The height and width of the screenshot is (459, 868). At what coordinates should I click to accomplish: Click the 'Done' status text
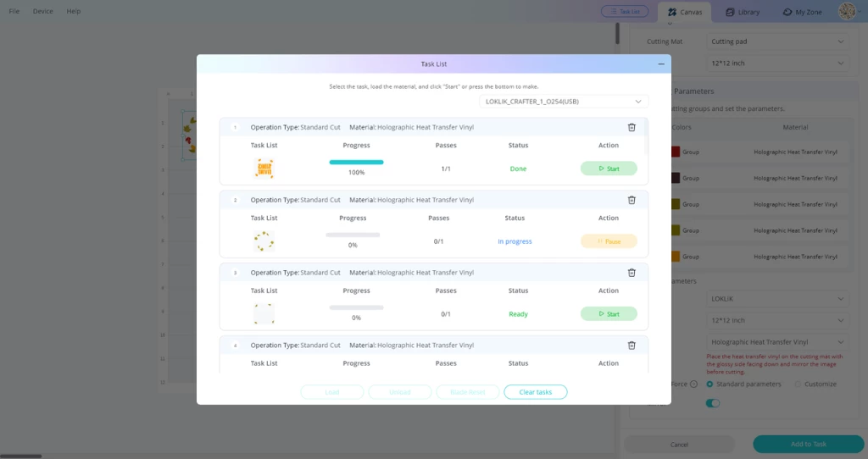pos(518,169)
